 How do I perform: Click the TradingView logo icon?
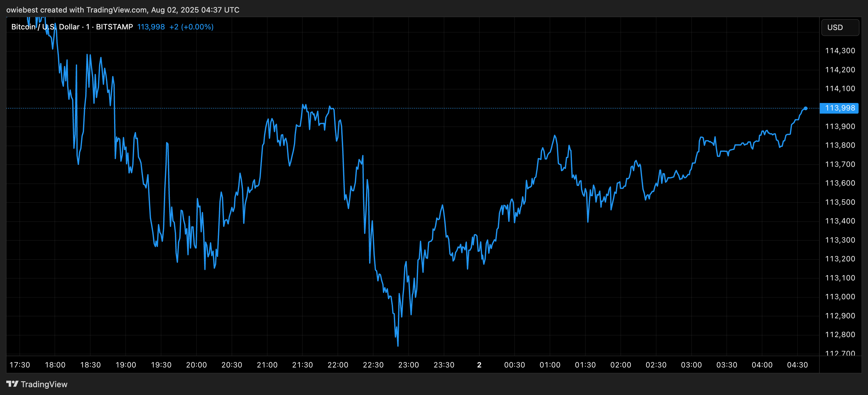(13, 384)
